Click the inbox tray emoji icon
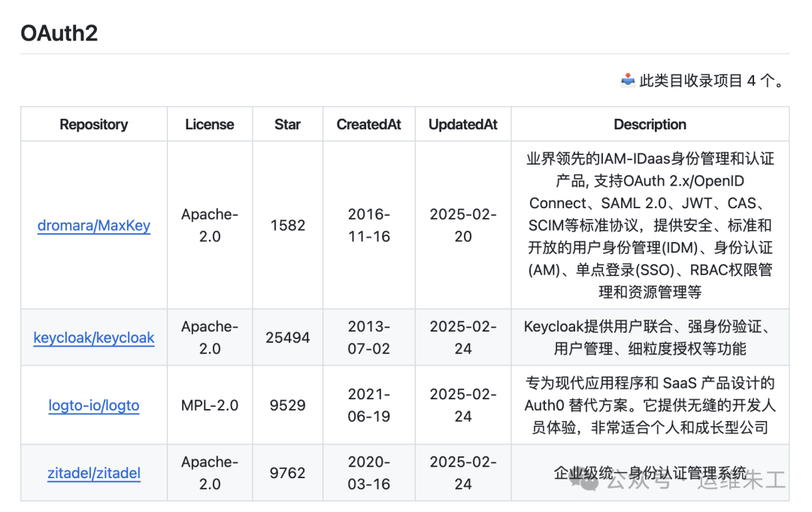This screenshot has width=812, height=512. pos(628,80)
